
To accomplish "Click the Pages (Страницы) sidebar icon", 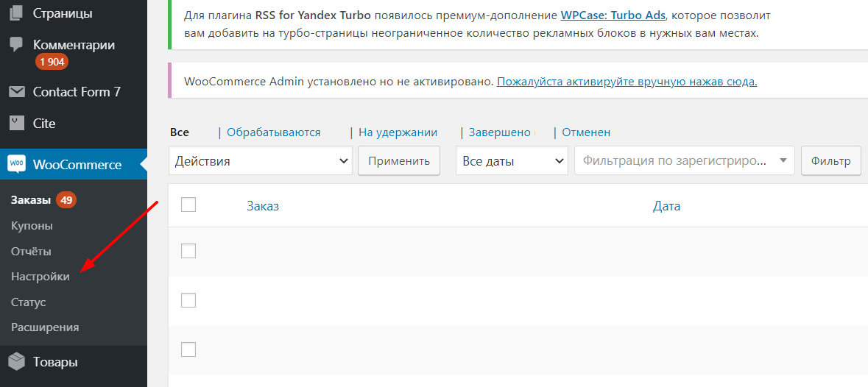I will click(x=16, y=13).
